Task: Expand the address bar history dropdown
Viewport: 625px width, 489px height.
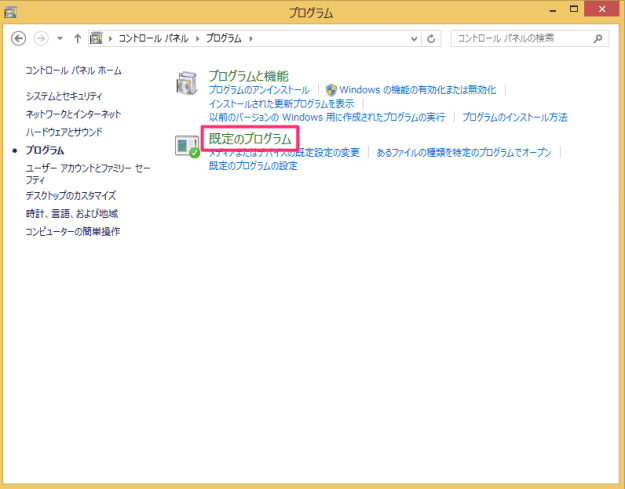Action: (x=415, y=39)
